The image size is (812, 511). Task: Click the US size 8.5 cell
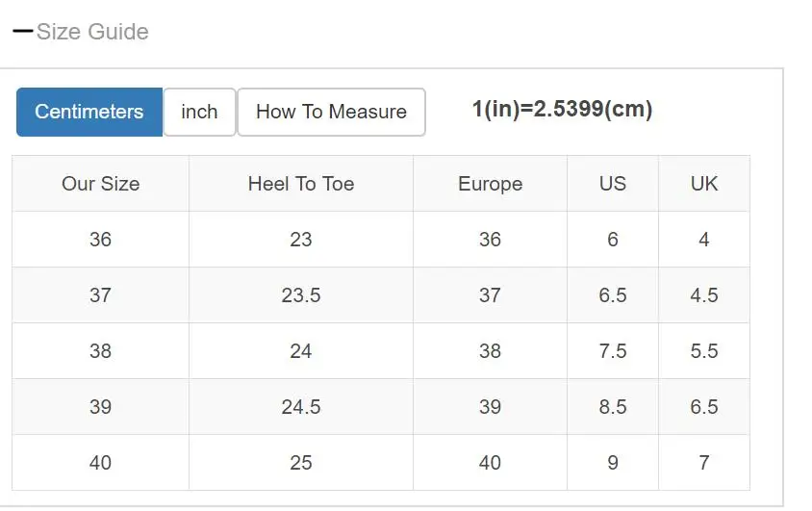613,407
